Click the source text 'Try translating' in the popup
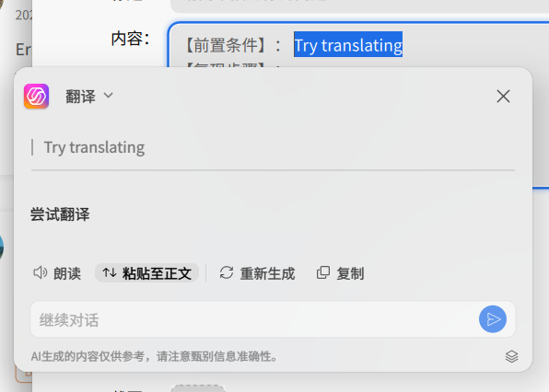The height and width of the screenshot is (392, 549). (94, 147)
